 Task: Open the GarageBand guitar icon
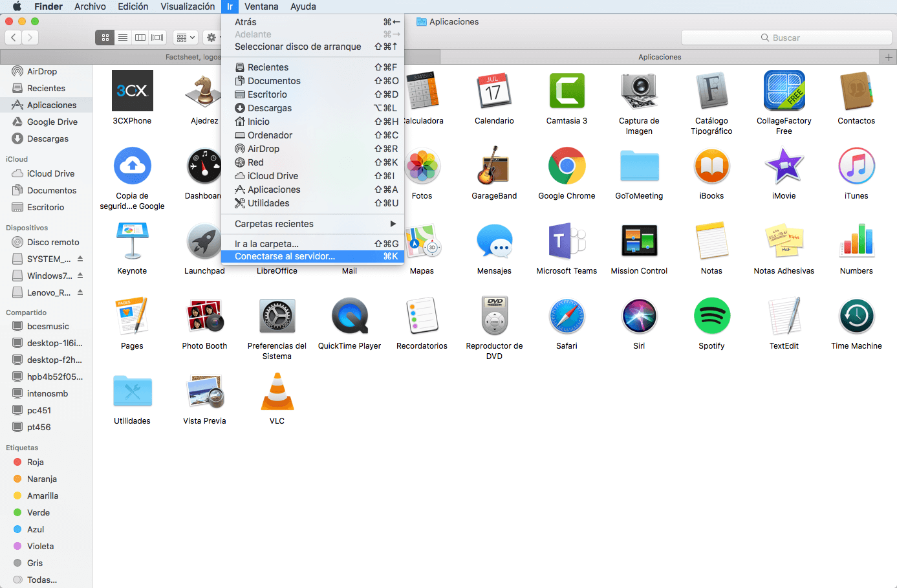click(x=494, y=166)
